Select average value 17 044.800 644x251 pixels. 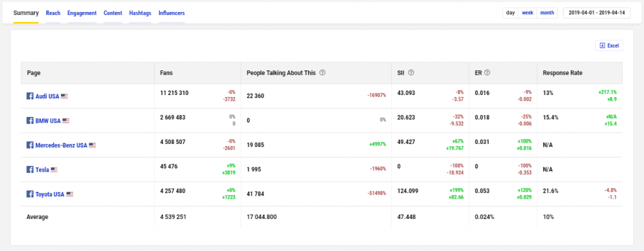coord(262,217)
